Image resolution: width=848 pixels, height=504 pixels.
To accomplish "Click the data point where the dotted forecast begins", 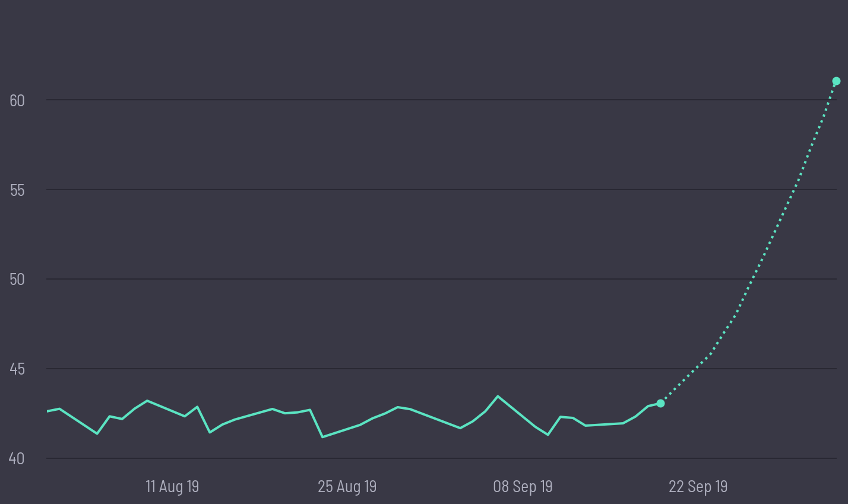I will pyautogui.click(x=660, y=404).
